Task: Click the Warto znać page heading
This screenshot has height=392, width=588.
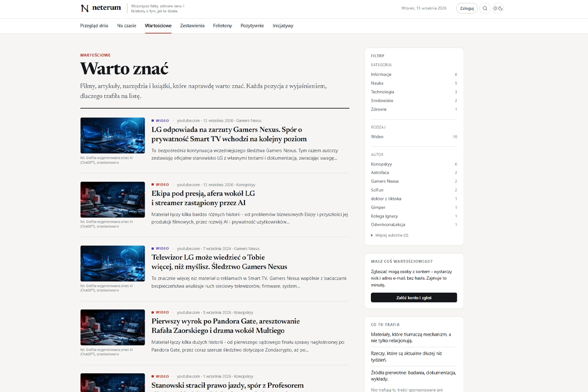Action: point(124,68)
